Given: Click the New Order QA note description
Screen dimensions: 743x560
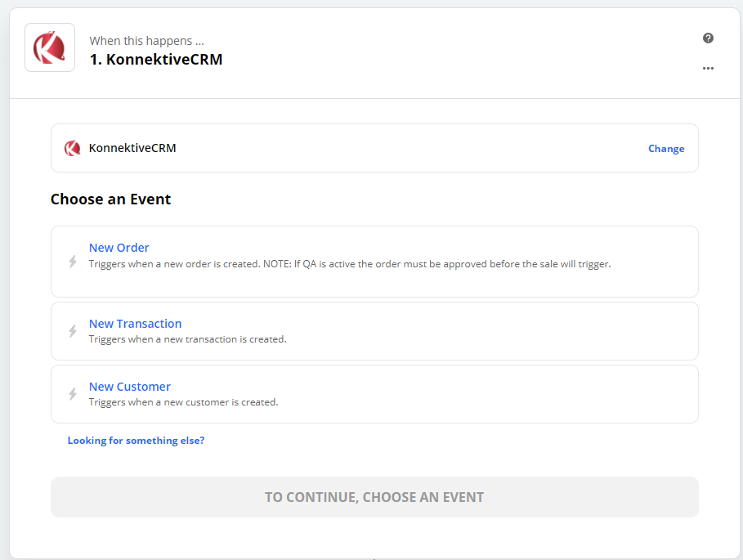Looking at the screenshot, I should pos(350,264).
